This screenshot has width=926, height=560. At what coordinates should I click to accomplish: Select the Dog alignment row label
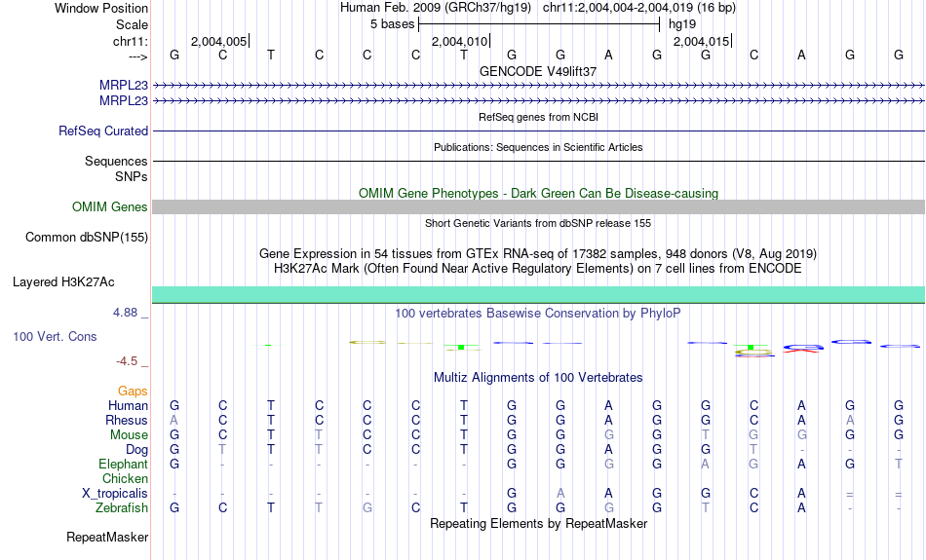click(x=136, y=450)
